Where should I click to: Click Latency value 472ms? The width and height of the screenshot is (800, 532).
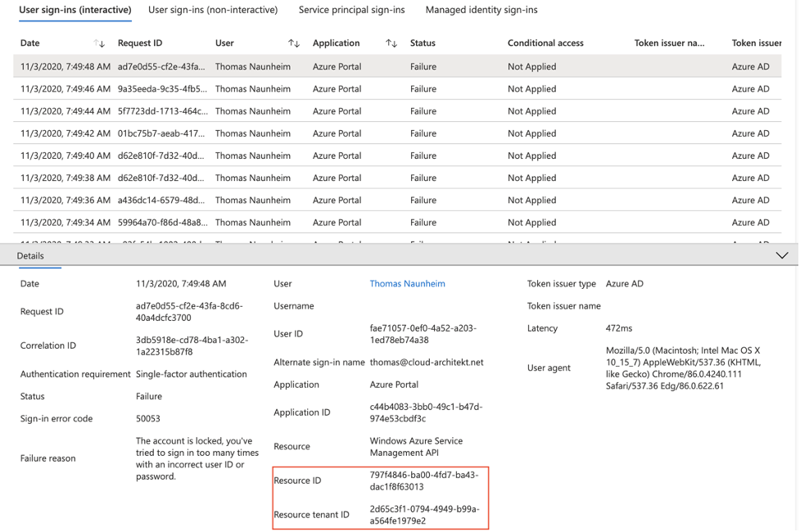619,328
